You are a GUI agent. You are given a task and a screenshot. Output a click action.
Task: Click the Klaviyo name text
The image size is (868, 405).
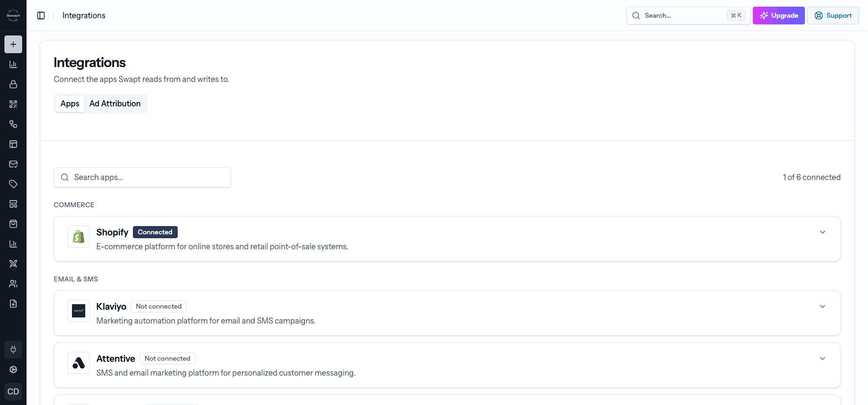tap(111, 306)
